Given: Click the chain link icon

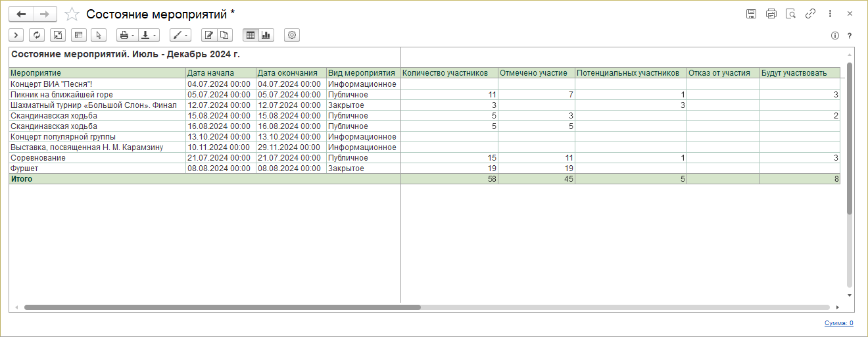Looking at the screenshot, I should click(811, 14).
